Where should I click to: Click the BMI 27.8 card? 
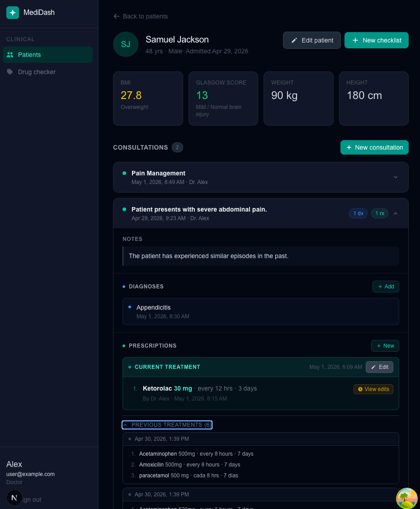[x=148, y=99]
